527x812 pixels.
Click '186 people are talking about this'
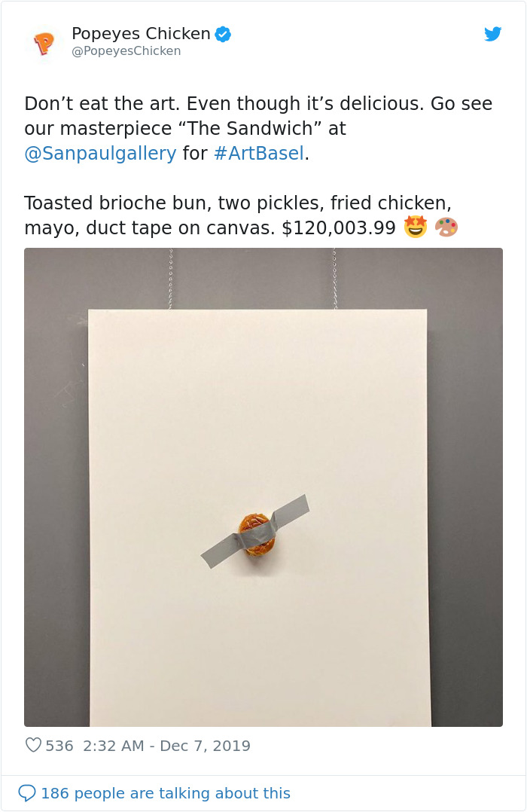click(x=167, y=793)
